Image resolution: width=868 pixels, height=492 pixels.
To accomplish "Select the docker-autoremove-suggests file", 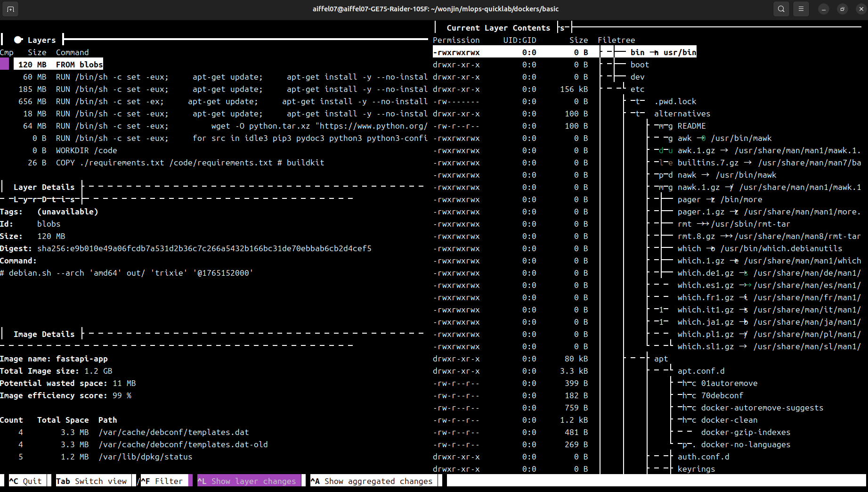I will (762, 408).
